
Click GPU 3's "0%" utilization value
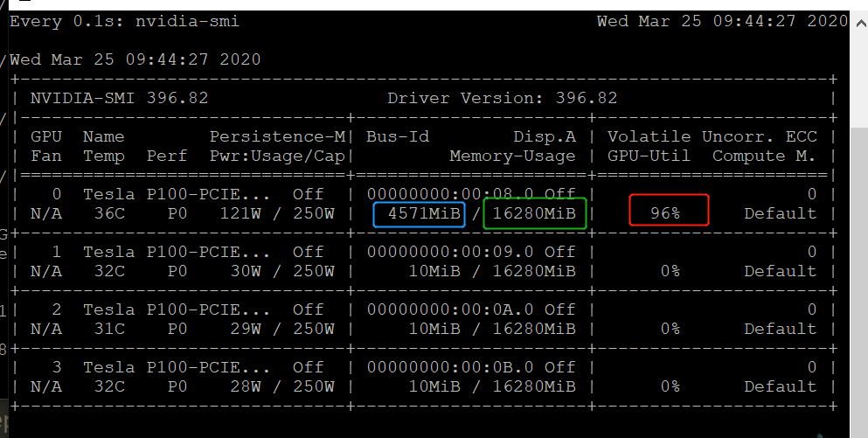tap(670, 386)
